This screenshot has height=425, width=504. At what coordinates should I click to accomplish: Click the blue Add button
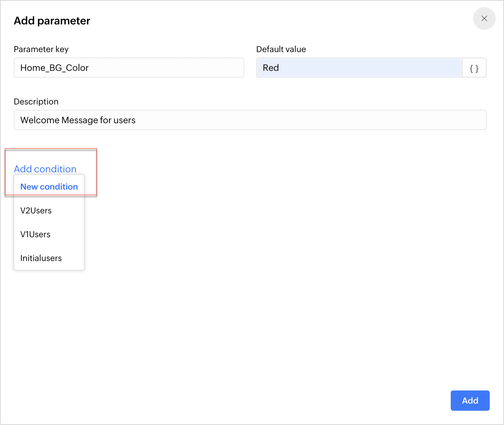(x=470, y=401)
